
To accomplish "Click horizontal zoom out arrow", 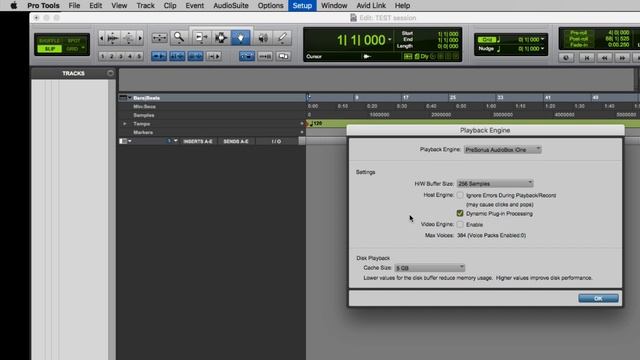I will (102, 38).
